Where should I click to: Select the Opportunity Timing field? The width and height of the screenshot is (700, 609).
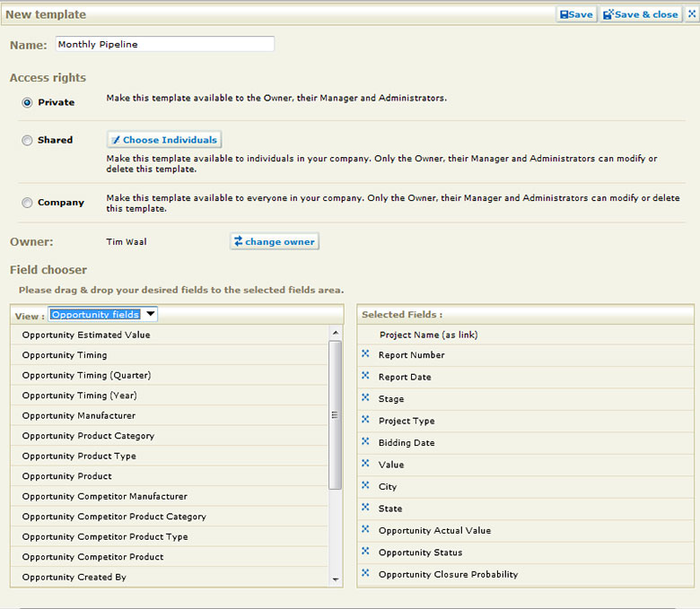(170, 354)
